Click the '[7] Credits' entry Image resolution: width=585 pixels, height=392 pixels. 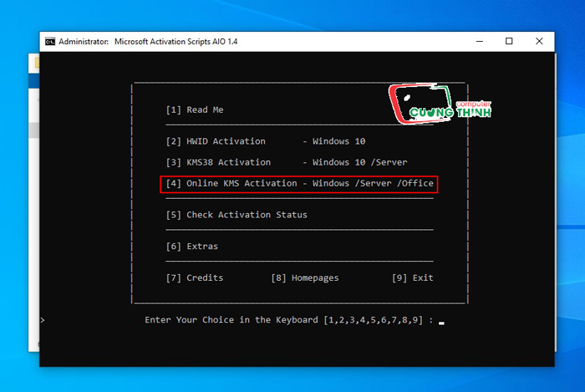click(x=195, y=277)
